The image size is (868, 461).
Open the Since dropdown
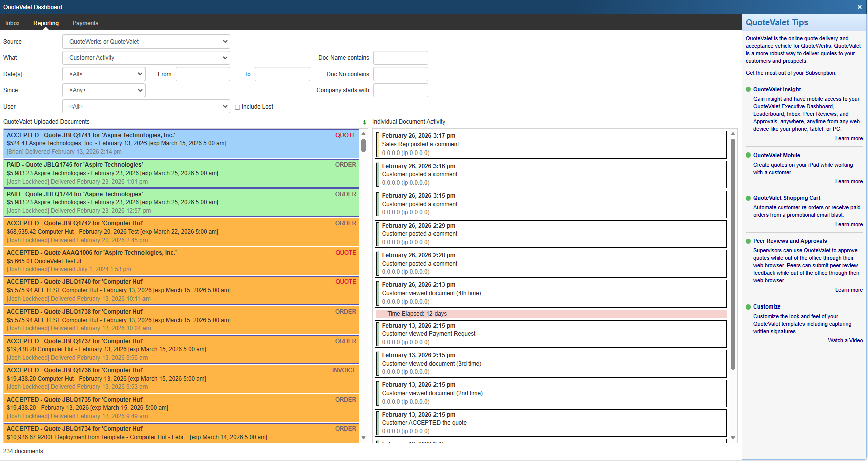pos(104,90)
